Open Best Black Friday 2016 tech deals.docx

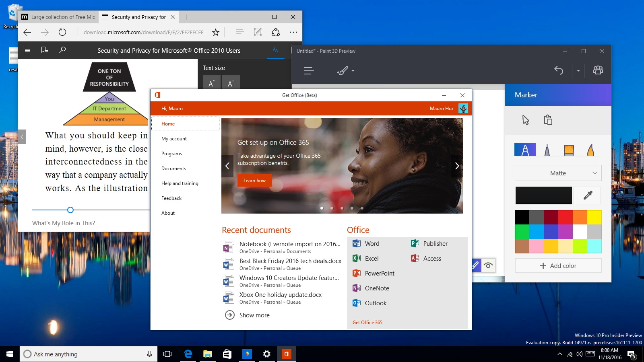pyautogui.click(x=282, y=264)
